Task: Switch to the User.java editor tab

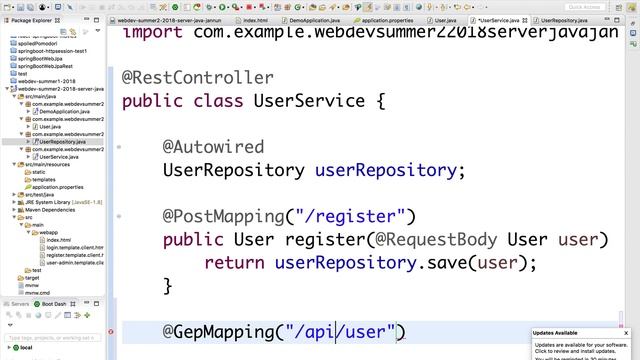Action: click(x=442, y=20)
